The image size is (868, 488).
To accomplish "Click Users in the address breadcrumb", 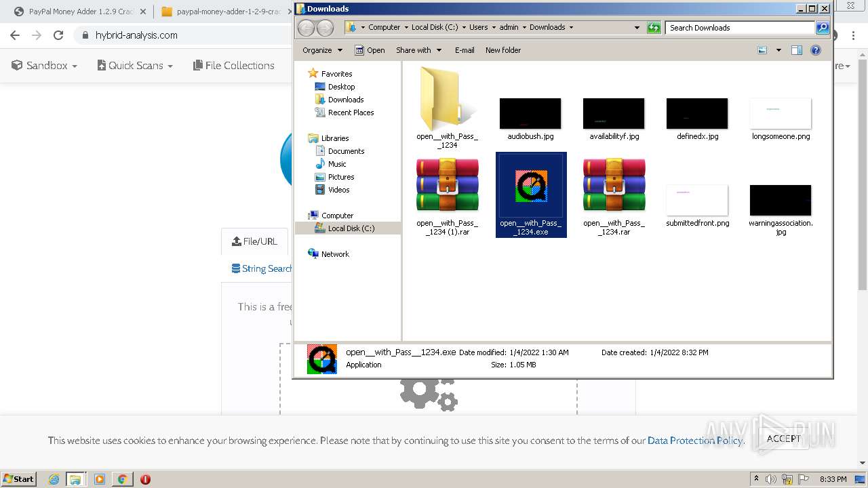I will [479, 28].
